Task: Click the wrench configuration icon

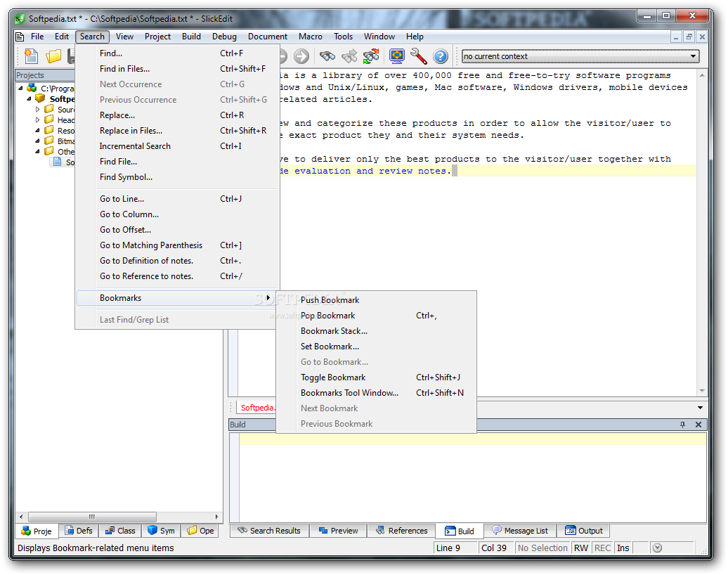Action: 419,56
